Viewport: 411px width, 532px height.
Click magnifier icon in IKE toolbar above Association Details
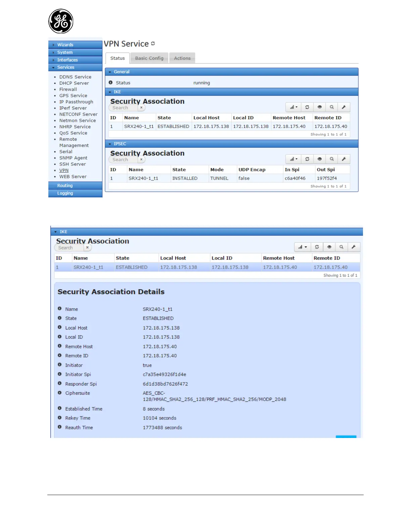[341, 247]
